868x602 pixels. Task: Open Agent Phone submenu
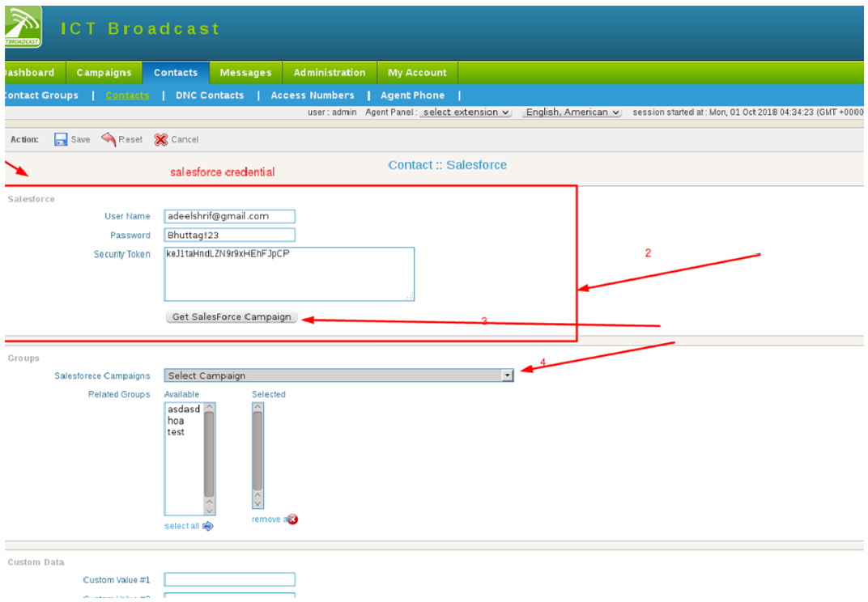pos(412,95)
